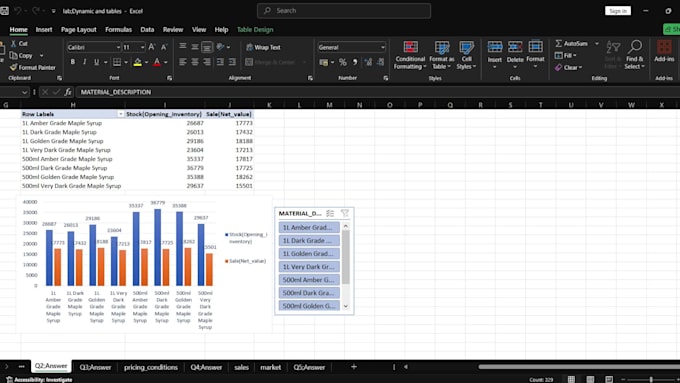Open the Calibri font name dropdown

tap(118, 47)
